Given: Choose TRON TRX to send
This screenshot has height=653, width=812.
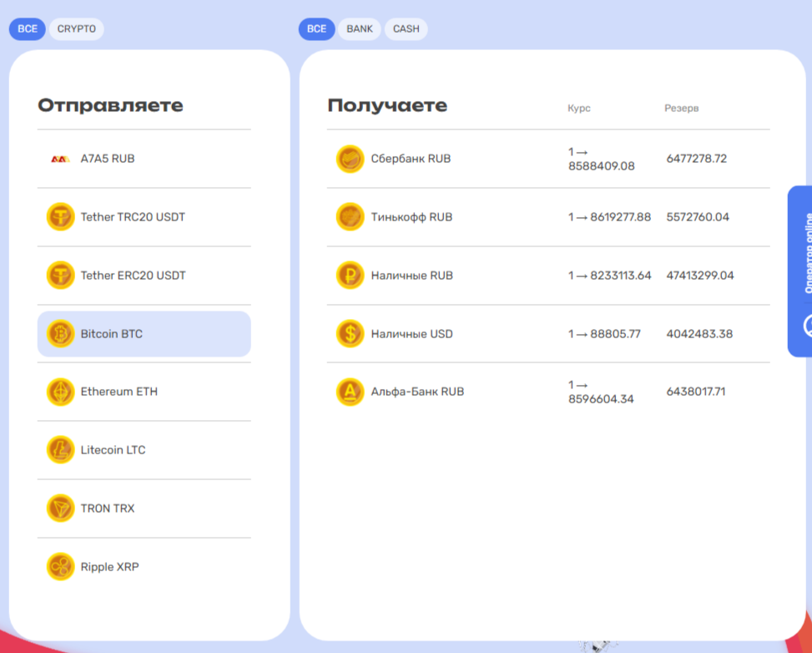Looking at the screenshot, I should click(x=144, y=509).
